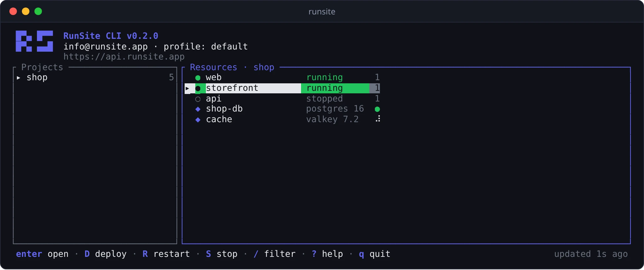Click the shop project count 5
Viewport: 644px width, 270px height.
click(x=171, y=77)
